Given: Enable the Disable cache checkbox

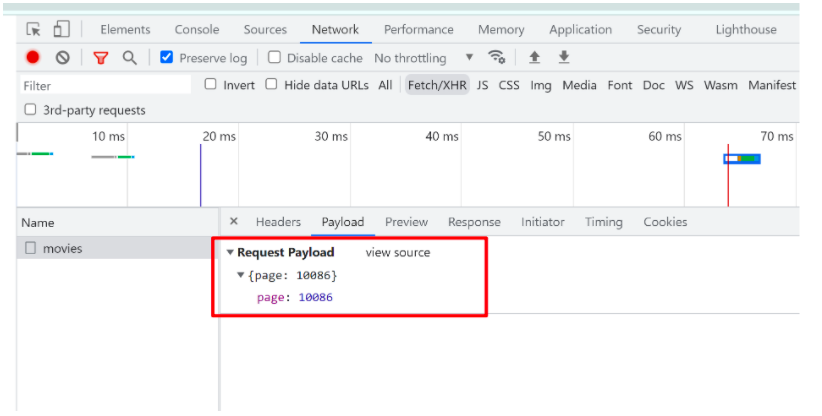Looking at the screenshot, I should point(275,57).
